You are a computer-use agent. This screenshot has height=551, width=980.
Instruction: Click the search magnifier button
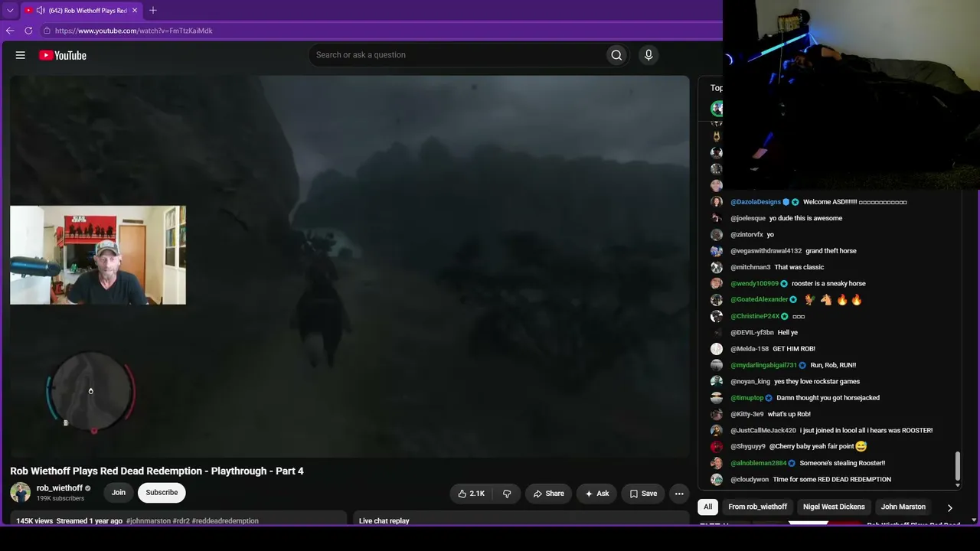pyautogui.click(x=616, y=55)
